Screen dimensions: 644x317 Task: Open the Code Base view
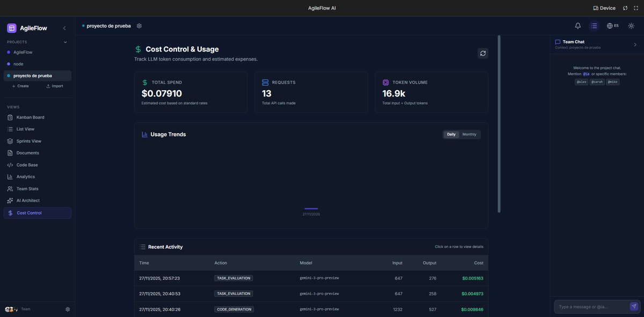[x=38, y=165]
